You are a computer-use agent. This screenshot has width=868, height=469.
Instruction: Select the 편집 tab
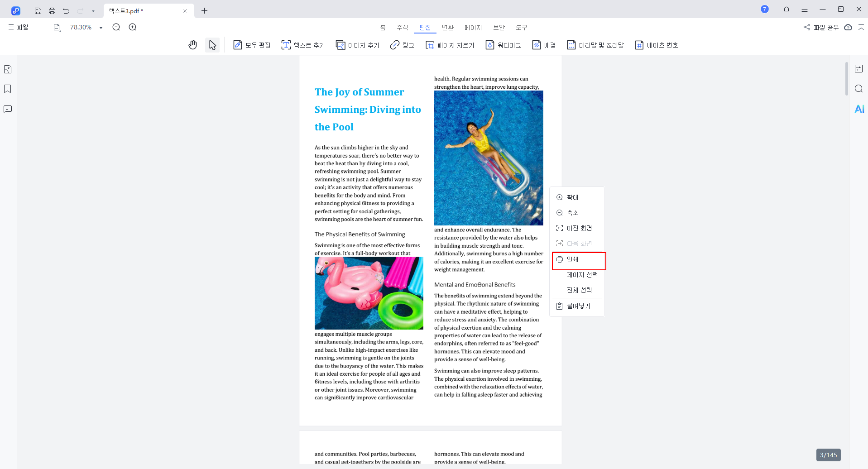coord(425,28)
